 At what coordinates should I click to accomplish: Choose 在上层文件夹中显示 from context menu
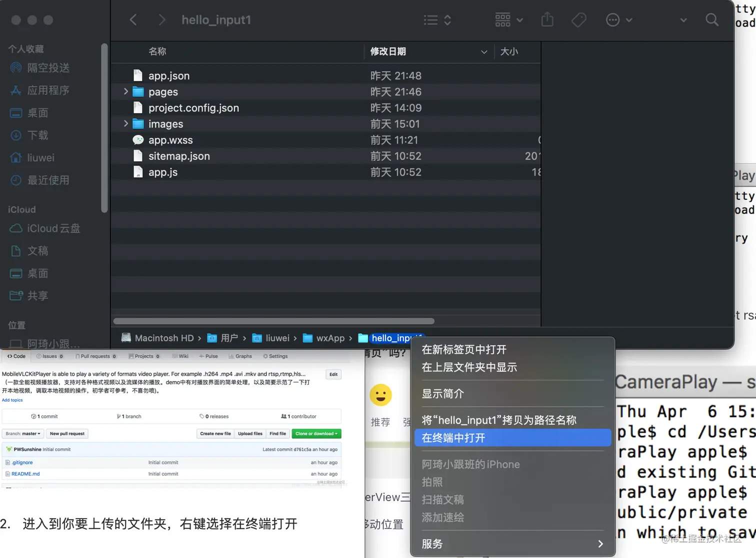pos(513,367)
